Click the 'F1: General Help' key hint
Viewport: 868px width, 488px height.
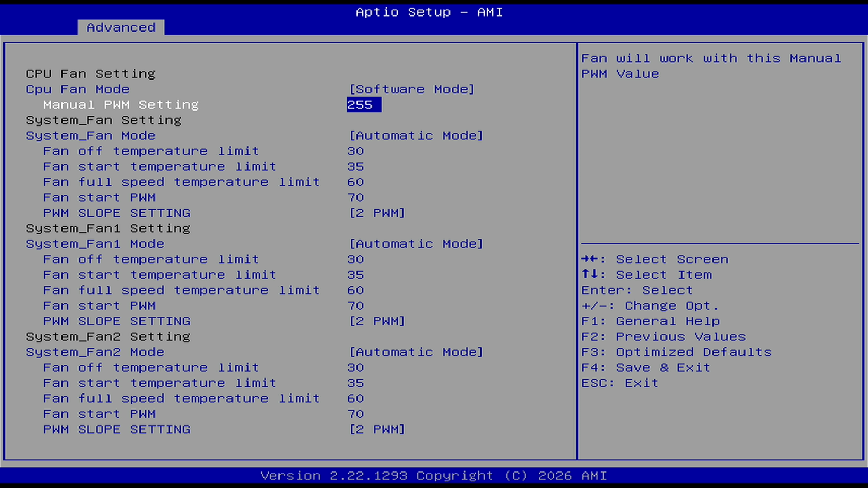coord(650,321)
